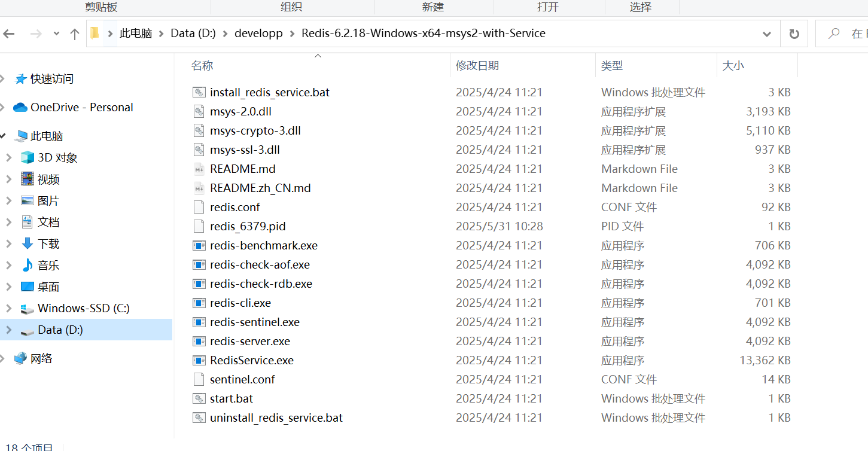Expand the 文档 tree node

coord(8,222)
